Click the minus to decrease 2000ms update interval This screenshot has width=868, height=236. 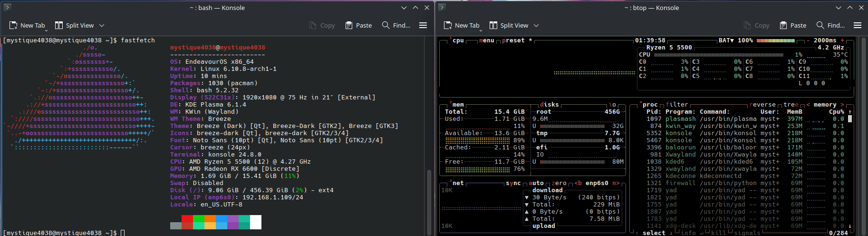(808, 40)
